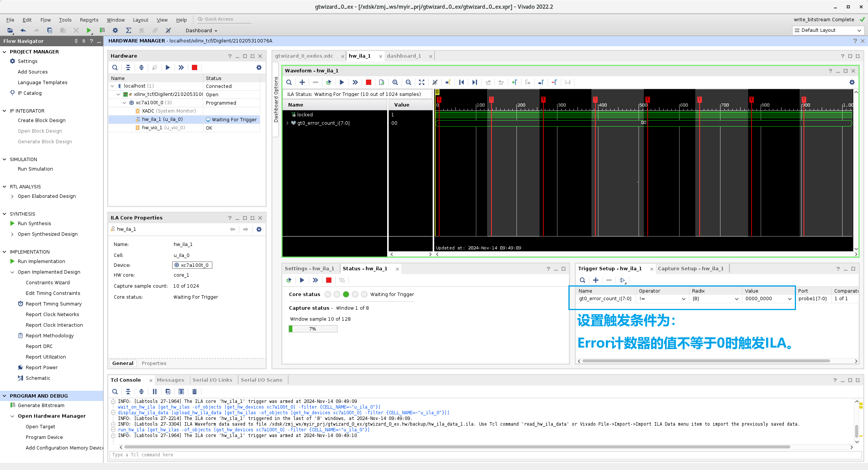Click Run Implementation in Flow Navigator
This screenshot has height=470, width=868.
[41, 261]
